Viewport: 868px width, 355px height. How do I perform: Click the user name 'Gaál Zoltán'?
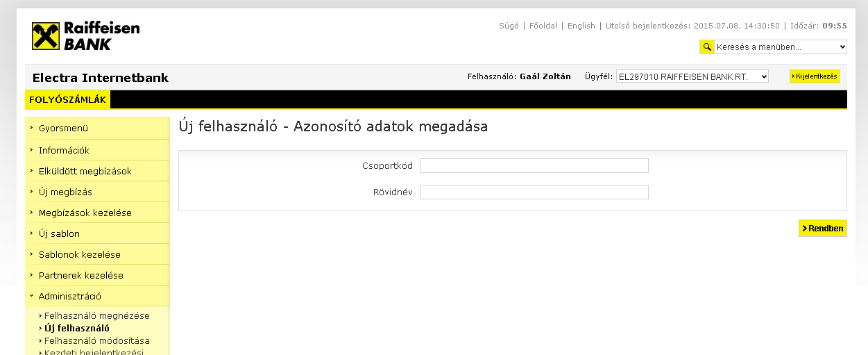(545, 76)
